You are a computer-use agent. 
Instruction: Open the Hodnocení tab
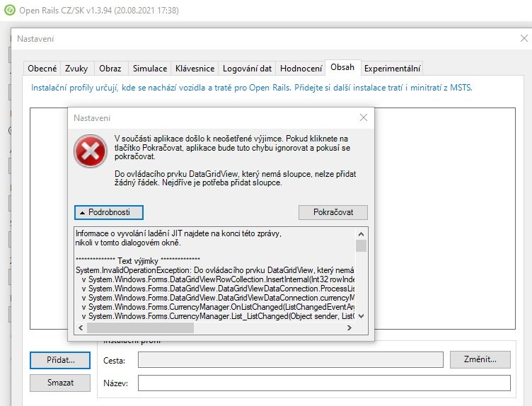pyautogui.click(x=301, y=69)
